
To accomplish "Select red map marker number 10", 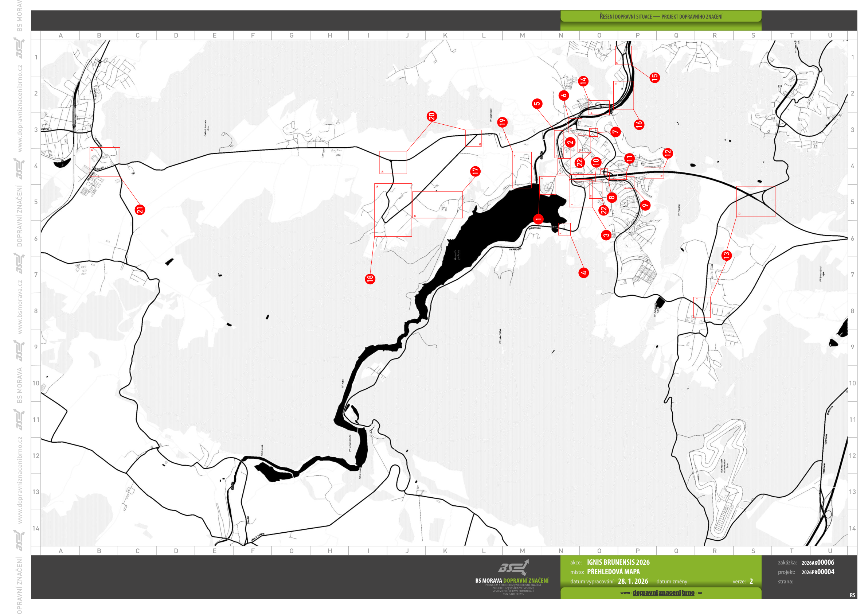I will [596, 162].
